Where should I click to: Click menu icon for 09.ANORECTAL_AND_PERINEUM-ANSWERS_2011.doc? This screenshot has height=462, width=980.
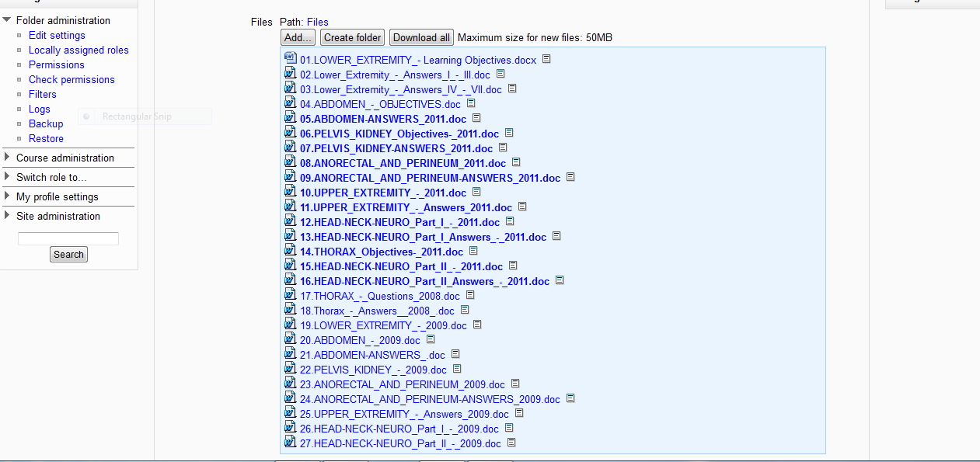(x=570, y=177)
